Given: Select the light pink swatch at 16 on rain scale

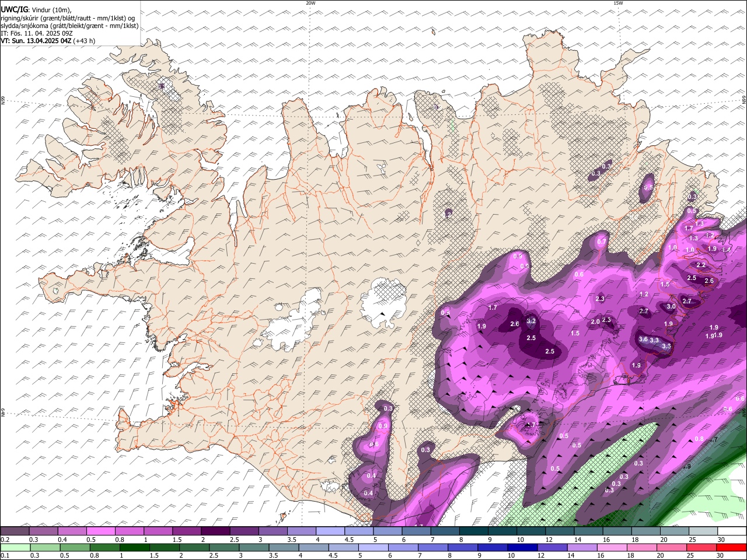Looking at the screenshot, I should (x=611, y=547).
